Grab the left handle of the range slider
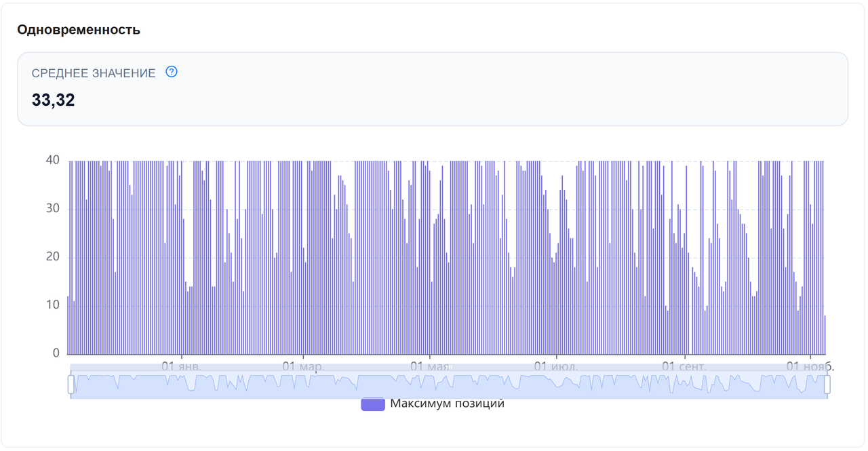The image size is (868, 451). (71, 385)
